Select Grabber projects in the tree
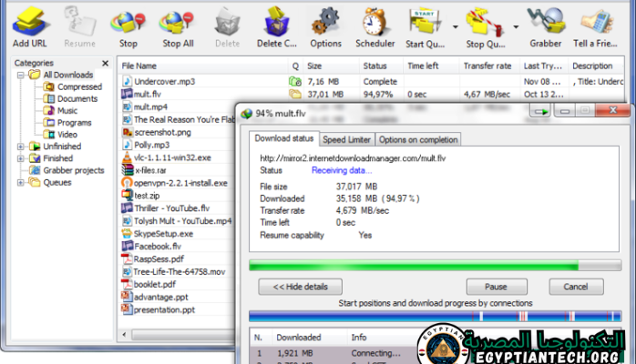 [x=67, y=170]
